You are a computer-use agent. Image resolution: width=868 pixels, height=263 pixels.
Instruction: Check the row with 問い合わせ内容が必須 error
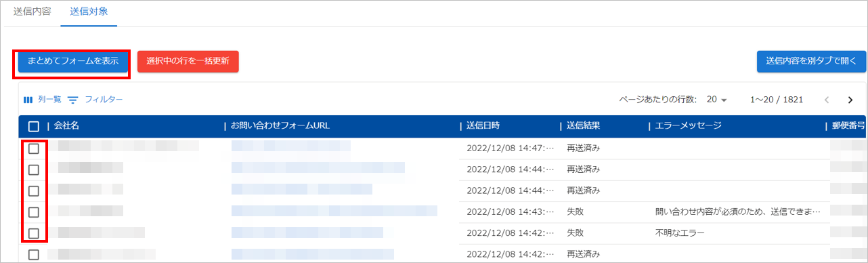coord(34,212)
